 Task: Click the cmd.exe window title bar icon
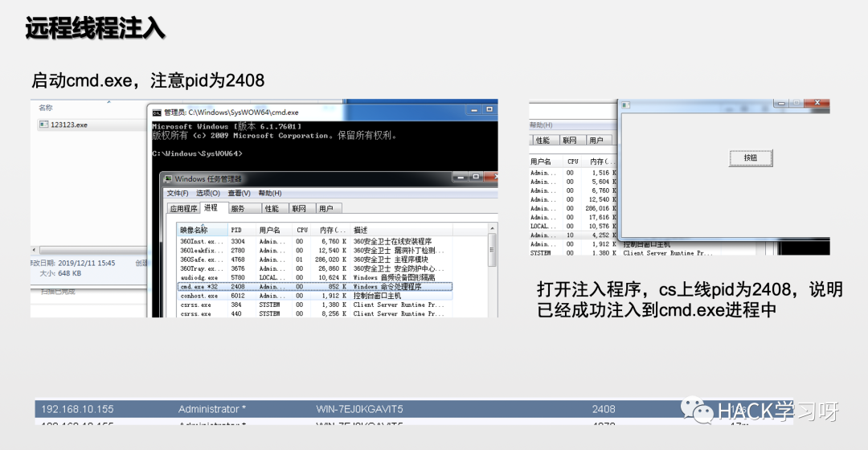click(157, 112)
